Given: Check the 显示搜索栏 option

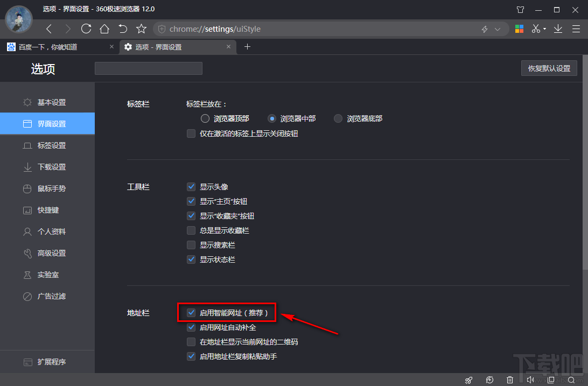Looking at the screenshot, I should 191,245.
